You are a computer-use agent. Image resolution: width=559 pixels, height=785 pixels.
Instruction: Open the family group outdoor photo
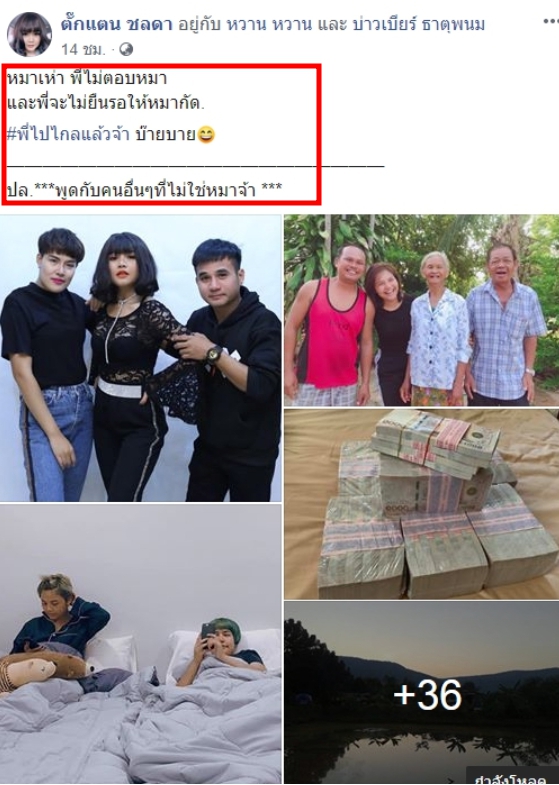point(421,310)
